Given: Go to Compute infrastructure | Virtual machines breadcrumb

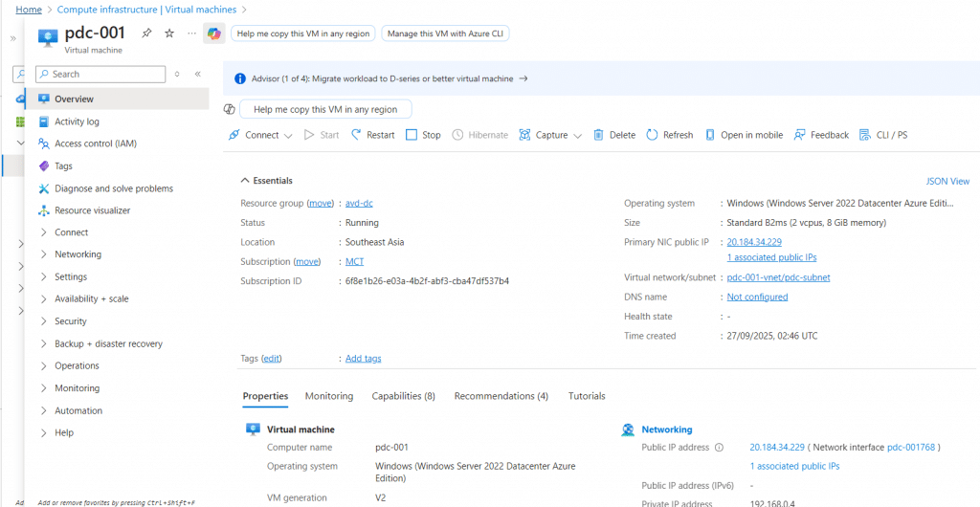Looking at the screenshot, I should pos(146,10).
